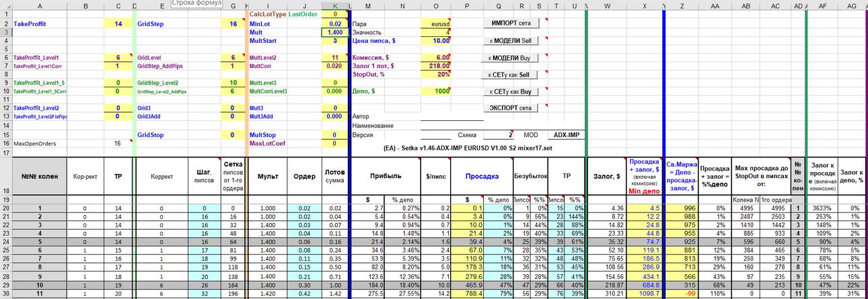Click the Setka v1.46-ADX-IMP set file title
Image resolution: width=868 pixels, height=299 pixels.
click(469, 148)
